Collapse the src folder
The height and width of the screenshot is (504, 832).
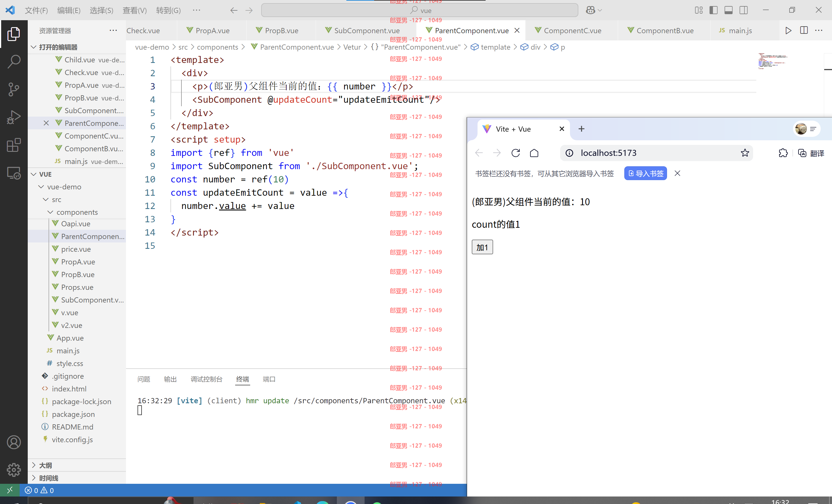(x=46, y=199)
